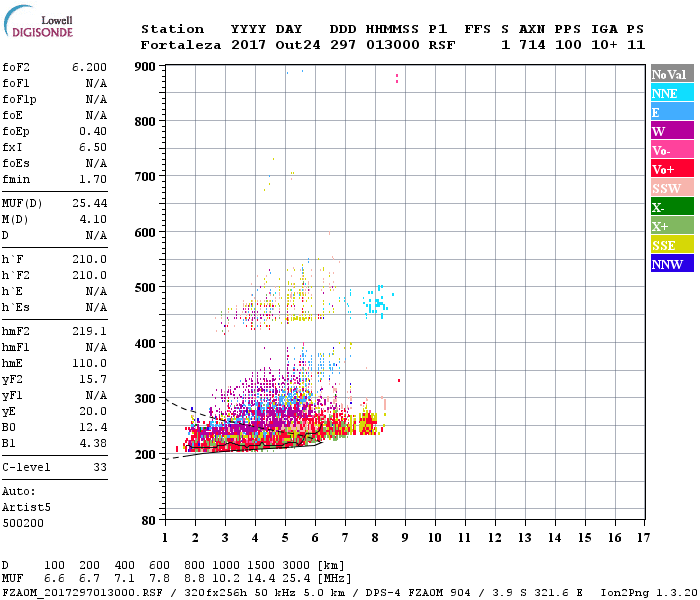This screenshot has height=600, width=700.
Task: Select the SSE yellow legend swatch
Action: click(x=672, y=245)
